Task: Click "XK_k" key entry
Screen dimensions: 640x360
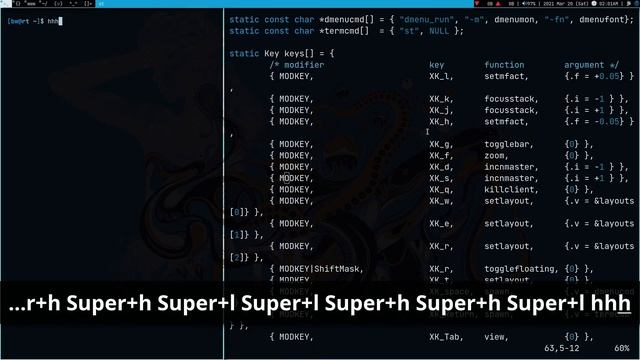Action: (441, 99)
